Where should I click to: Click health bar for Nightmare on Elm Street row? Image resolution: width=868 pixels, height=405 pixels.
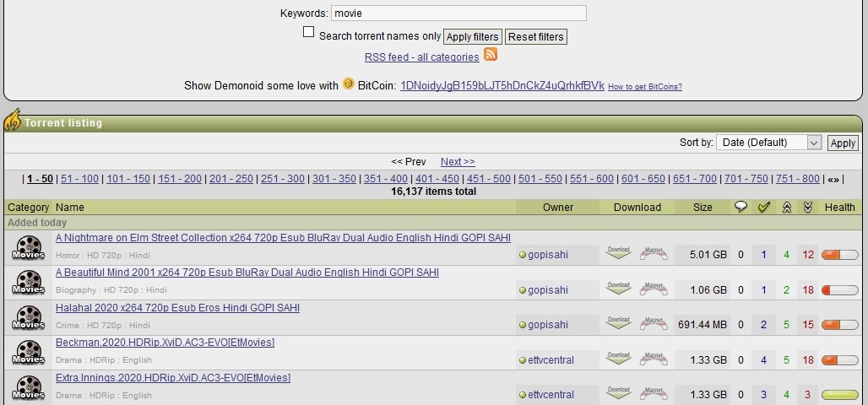click(x=840, y=255)
